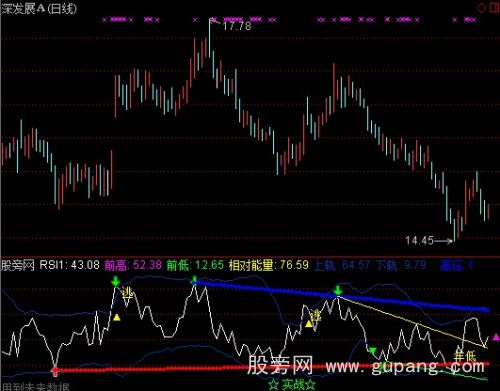Click the candlestick at the 14.45 low
Viewport: 500px width, 391px height.
454,230
